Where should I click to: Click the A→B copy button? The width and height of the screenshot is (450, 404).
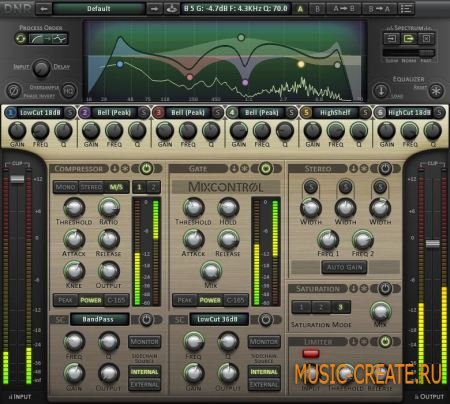pyautogui.click(x=344, y=9)
